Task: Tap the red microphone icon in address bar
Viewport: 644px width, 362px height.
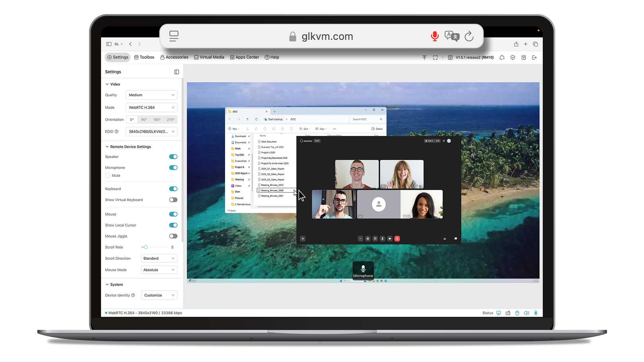Action: coord(434,36)
